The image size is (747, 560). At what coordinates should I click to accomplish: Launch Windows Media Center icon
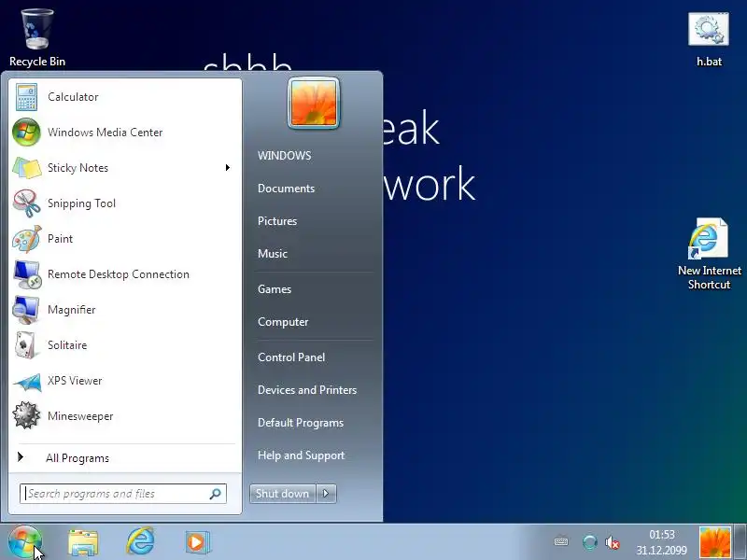(x=26, y=132)
